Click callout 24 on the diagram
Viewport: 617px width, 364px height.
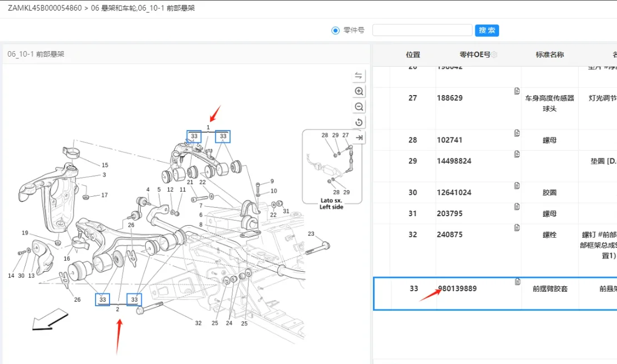[229, 323]
